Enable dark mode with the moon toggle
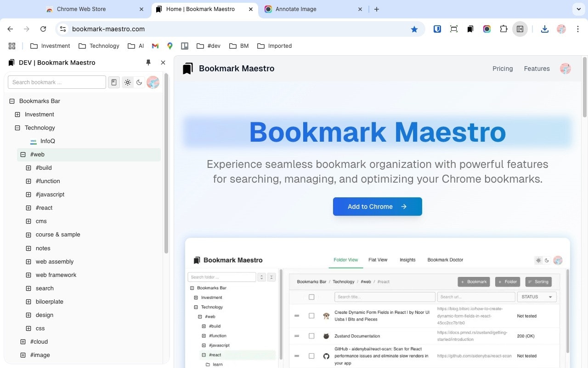 point(140,82)
